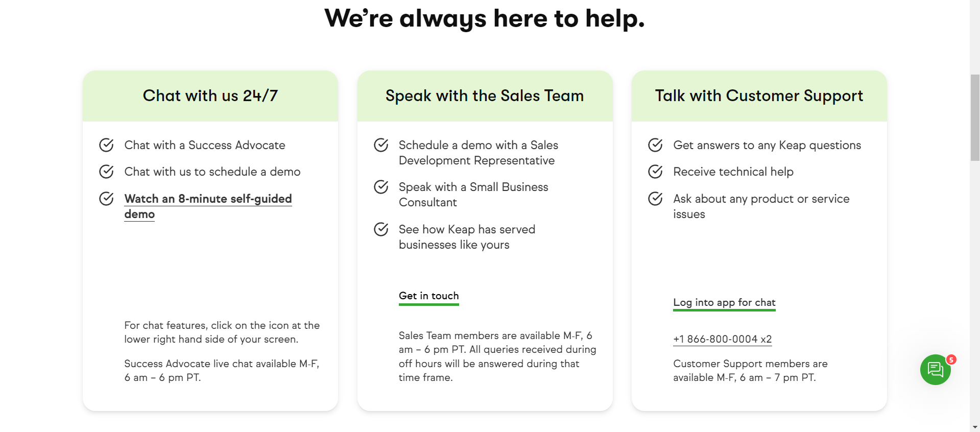Select the checkmark next to Receive technical help
Screen dimensions: 980x432
click(x=655, y=172)
